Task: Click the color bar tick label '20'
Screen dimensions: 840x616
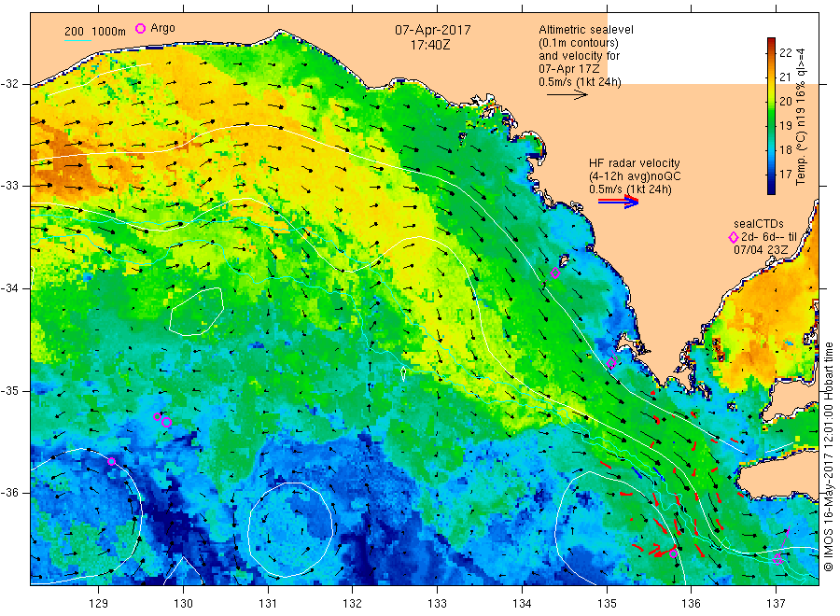Action: [x=785, y=102]
